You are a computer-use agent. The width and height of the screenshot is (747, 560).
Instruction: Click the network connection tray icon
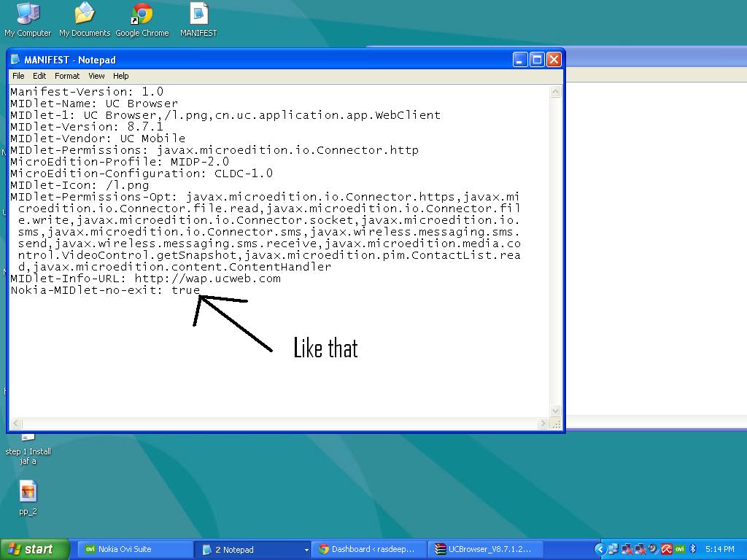tap(613, 550)
